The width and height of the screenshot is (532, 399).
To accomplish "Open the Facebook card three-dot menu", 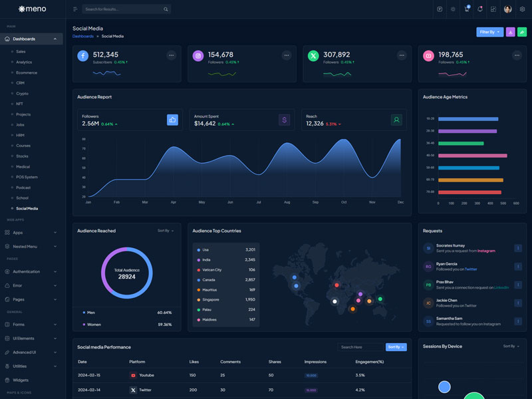I will [171, 55].
